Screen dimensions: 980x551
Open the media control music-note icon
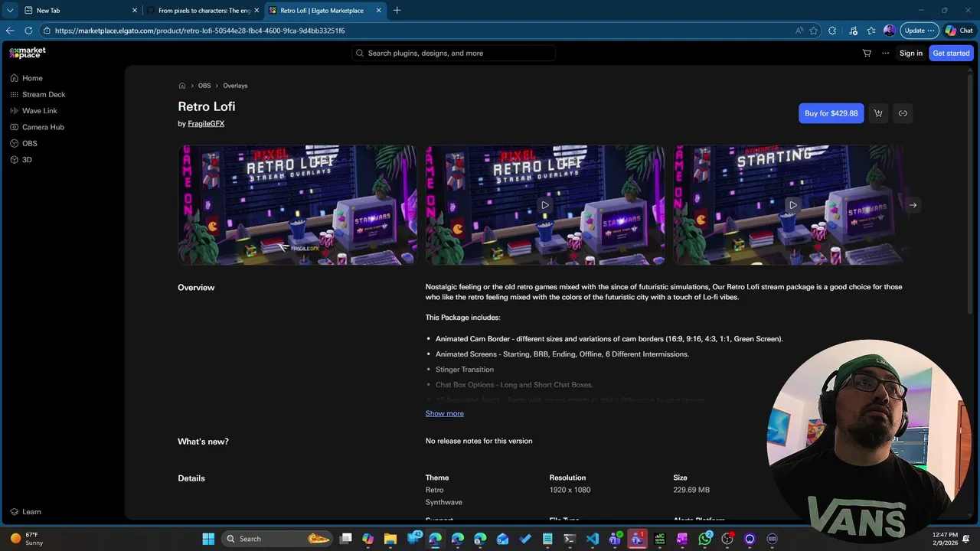tap(853, 31)
